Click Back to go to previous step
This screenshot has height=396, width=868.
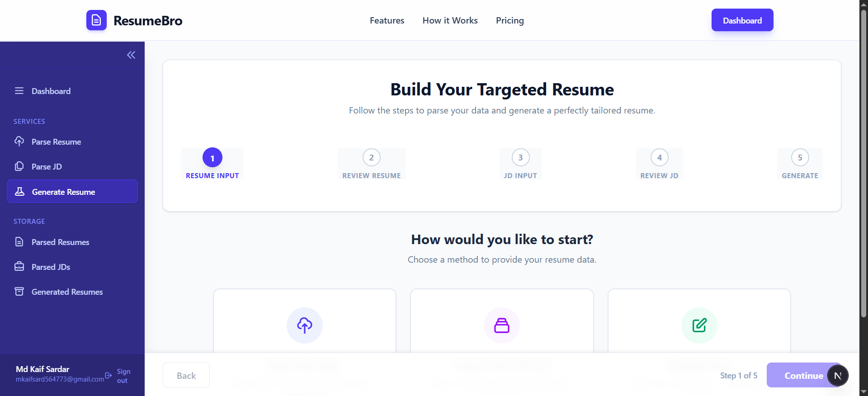pyautogui.click(x=186, y=375)
